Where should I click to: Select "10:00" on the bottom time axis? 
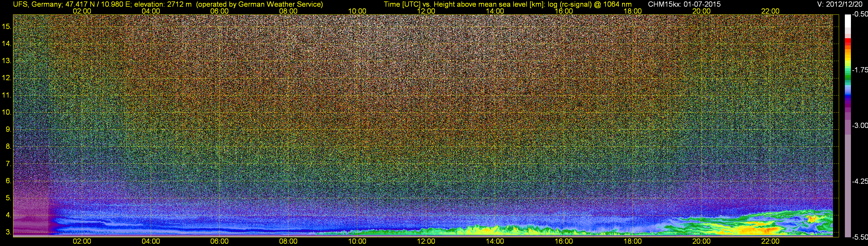click(357, 241)
